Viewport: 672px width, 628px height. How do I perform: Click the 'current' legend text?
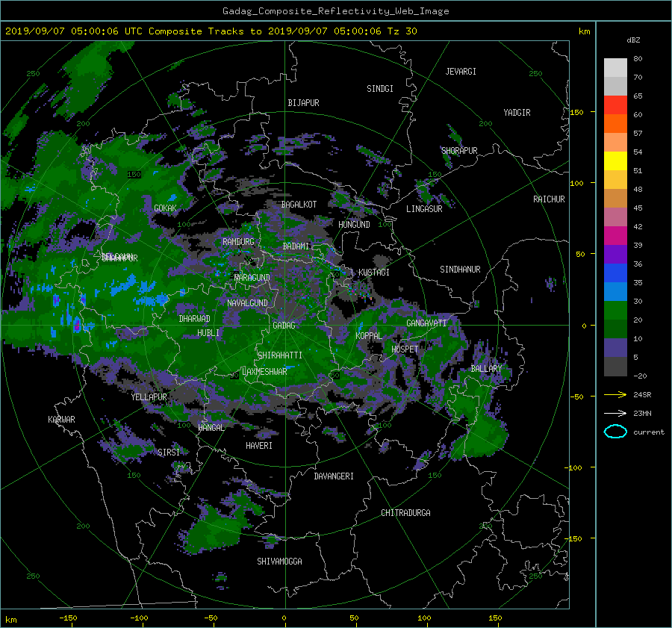pos(649,432)
